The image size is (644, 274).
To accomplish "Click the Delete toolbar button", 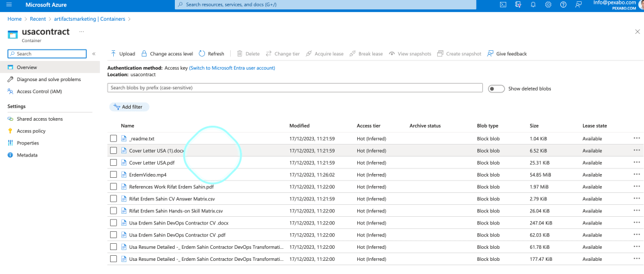I will (x=248, y=54).
